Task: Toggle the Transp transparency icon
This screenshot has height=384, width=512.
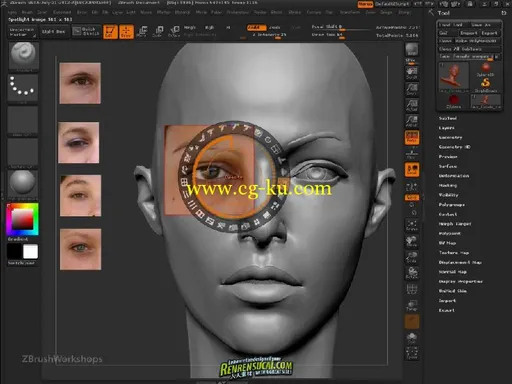Action: click(412, 305)
